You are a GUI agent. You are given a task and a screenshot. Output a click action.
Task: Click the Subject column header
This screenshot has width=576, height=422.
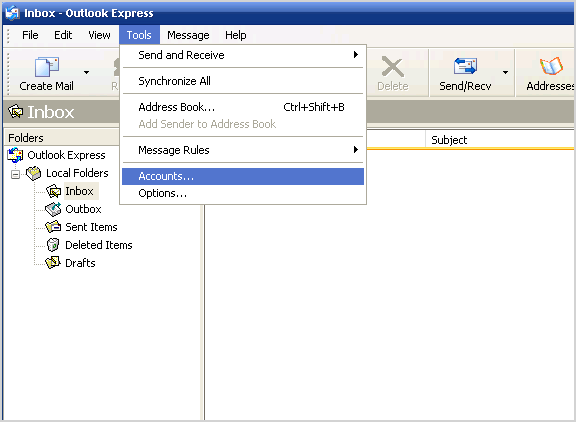[x=500, y=140]
